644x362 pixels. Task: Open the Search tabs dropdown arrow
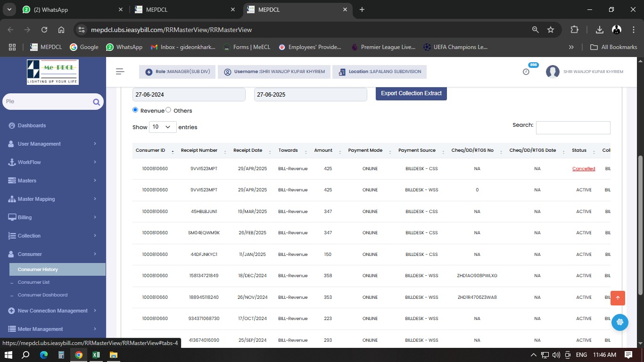click(x=9, y=9)
